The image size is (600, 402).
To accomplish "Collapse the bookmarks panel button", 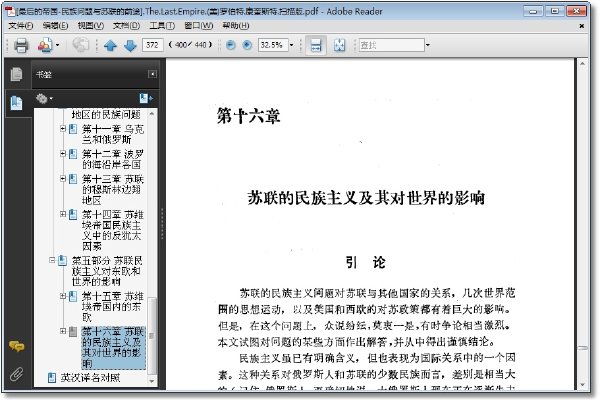I will coord(152,74).
